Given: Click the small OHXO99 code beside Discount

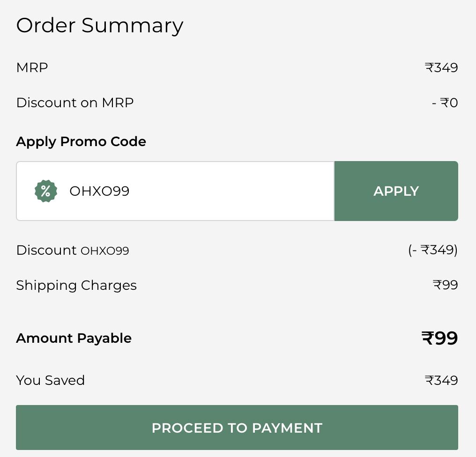Looking at the screenshot, I should 105,251.
